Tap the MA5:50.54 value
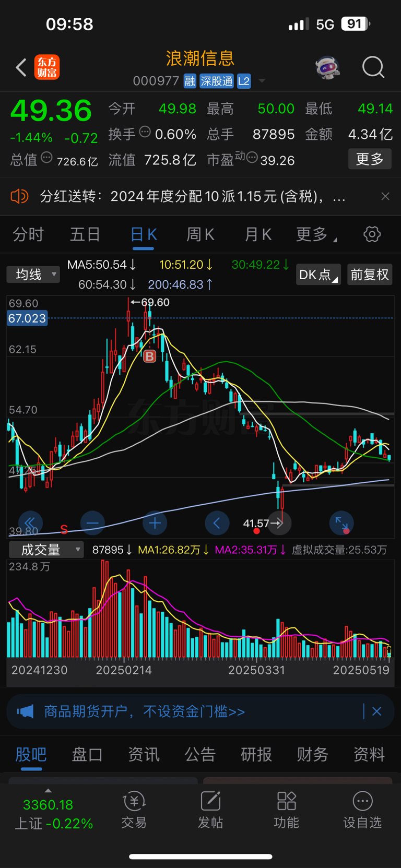The image size is (401, 868). click(102, 265)
